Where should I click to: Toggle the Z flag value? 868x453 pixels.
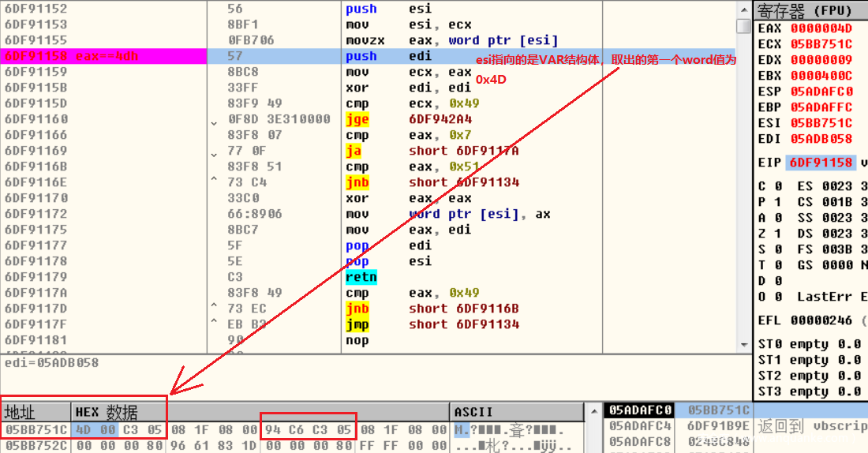coord(777,234)
